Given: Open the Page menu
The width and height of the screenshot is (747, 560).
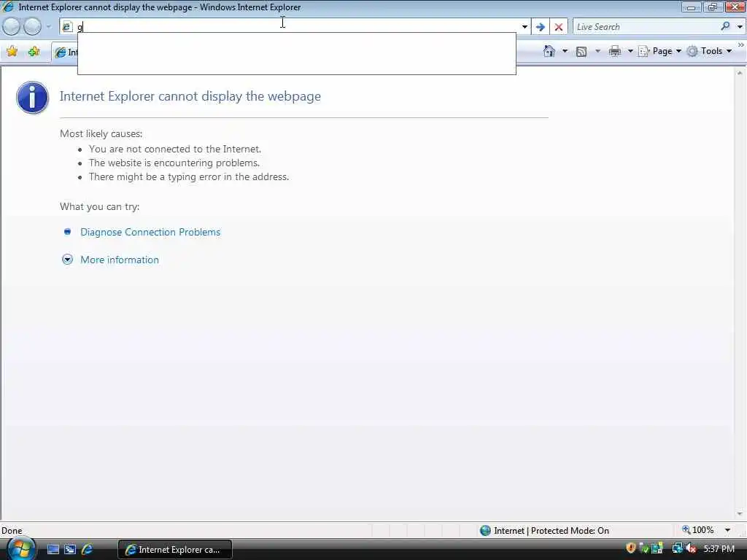Looking at the screenshot, I should click(x=659, y=51).
